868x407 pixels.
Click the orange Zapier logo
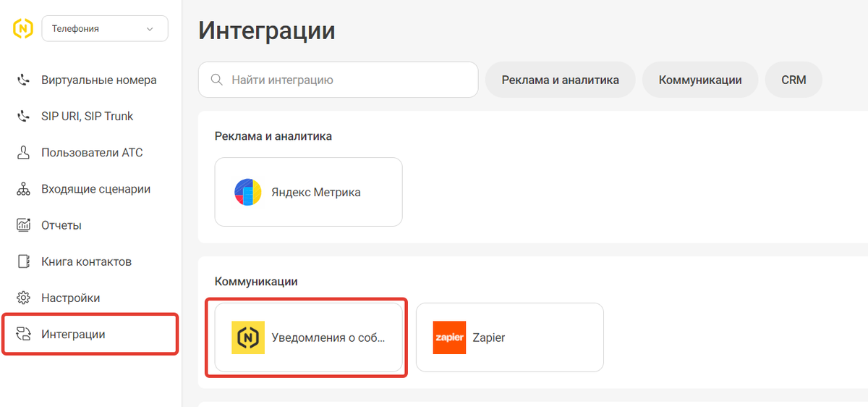pyautogui.click(x=449, y=337)
